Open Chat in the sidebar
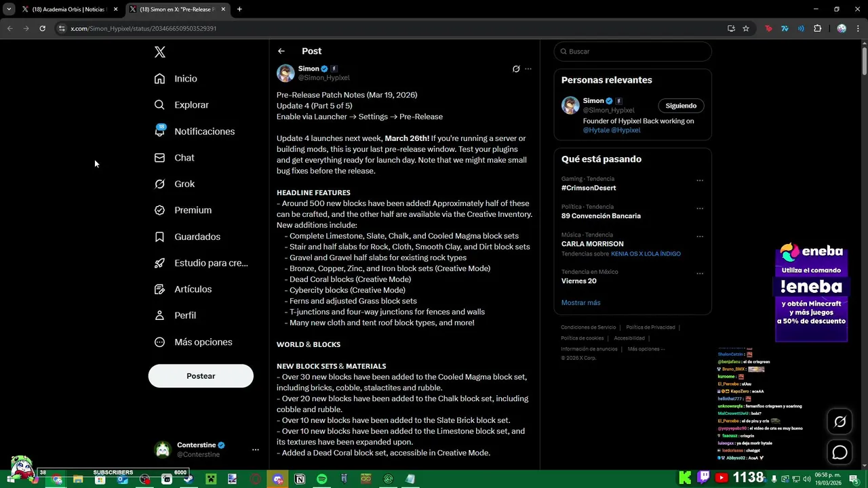The image size is (868, 488). pyautogui.click(x=174, y=158)
